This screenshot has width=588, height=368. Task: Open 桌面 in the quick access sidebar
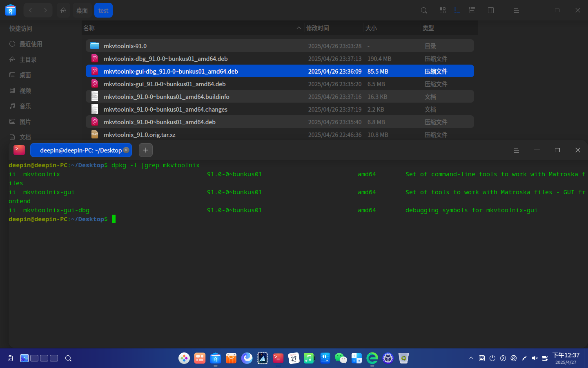pos(25,75)
